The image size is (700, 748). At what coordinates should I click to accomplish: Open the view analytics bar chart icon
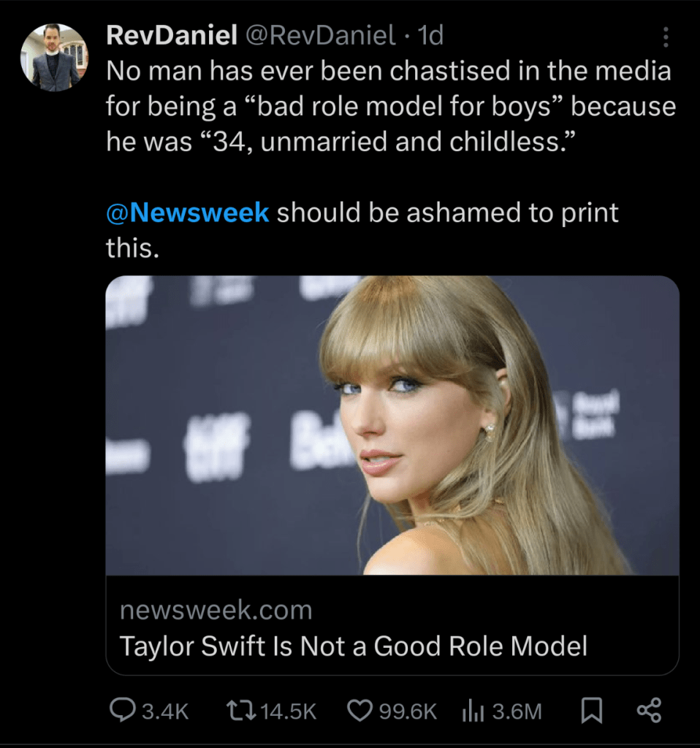[x=474, y=711]
